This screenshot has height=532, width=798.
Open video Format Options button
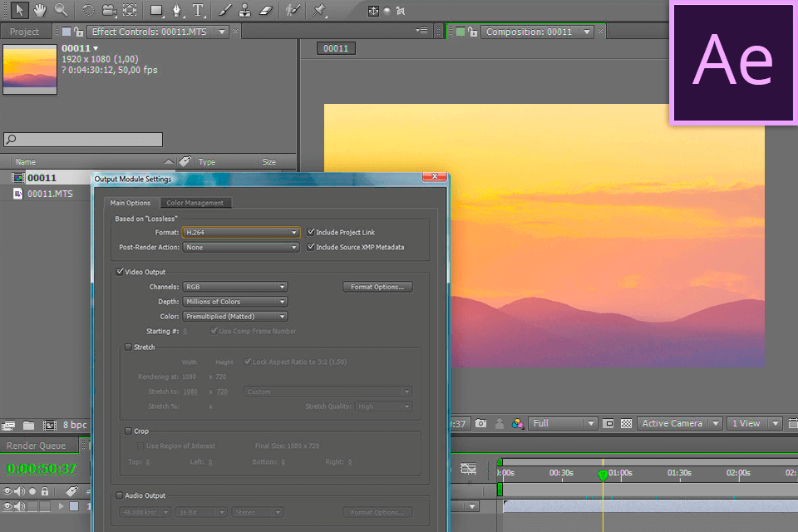(377, 287)
